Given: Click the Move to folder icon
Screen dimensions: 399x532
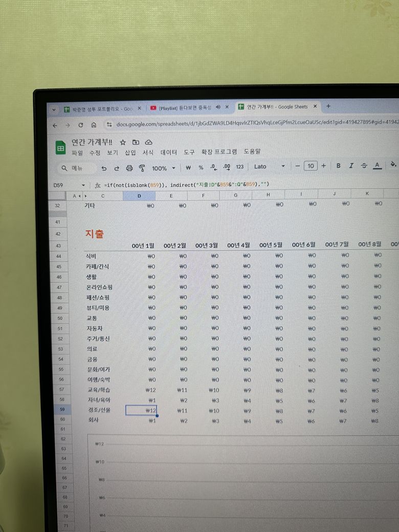Looking at the screenshot, I should [x=136, y=142].
